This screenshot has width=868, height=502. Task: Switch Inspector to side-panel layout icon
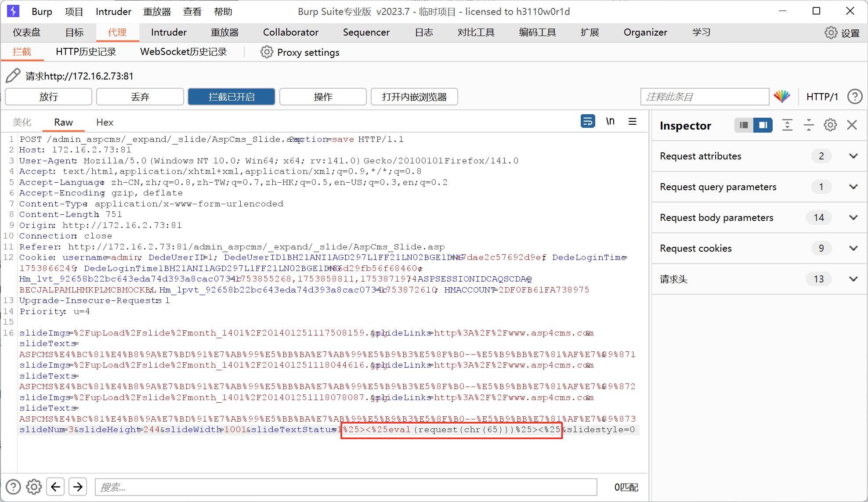coord(763,125)
